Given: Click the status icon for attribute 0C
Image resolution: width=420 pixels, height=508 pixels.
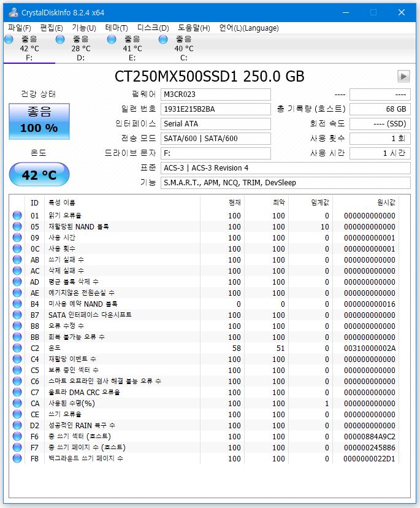Looking at the screenshot, I should pyautogui.click(x=17, y=248).
